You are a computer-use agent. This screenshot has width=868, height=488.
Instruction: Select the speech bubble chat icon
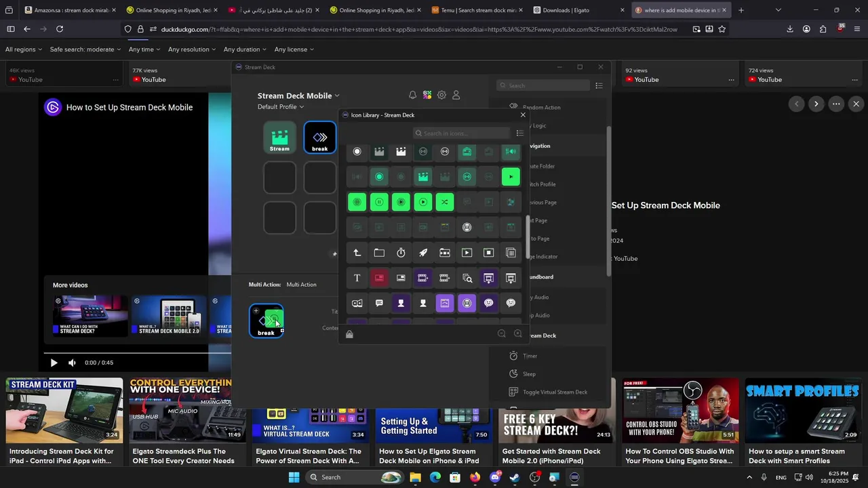click(379, 303)
